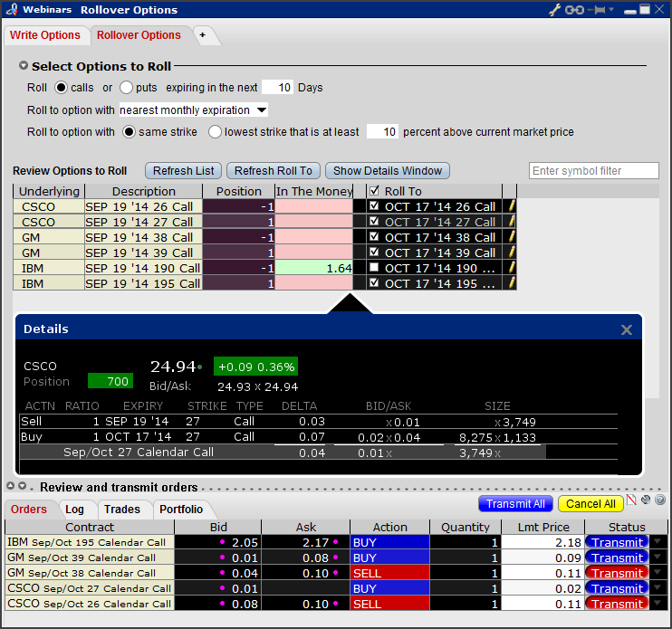Open the orders panel help question icon
The width and height of the screenshot is (672, 629).
[x=660, y=500]
